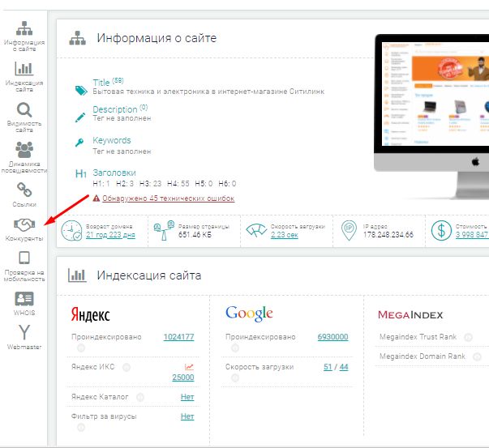Click the Обнаружено 45 технических ошибок link

coord(168,198)
